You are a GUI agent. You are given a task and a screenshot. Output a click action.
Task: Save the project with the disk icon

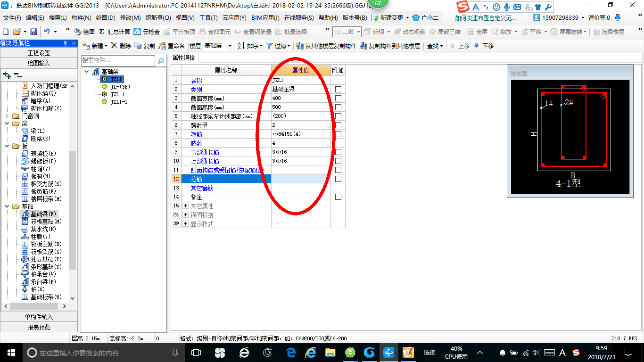click(x=33, y=32)
